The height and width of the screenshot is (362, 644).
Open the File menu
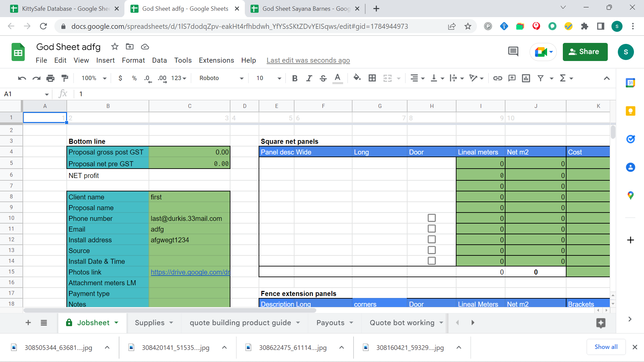pos(41,60)
